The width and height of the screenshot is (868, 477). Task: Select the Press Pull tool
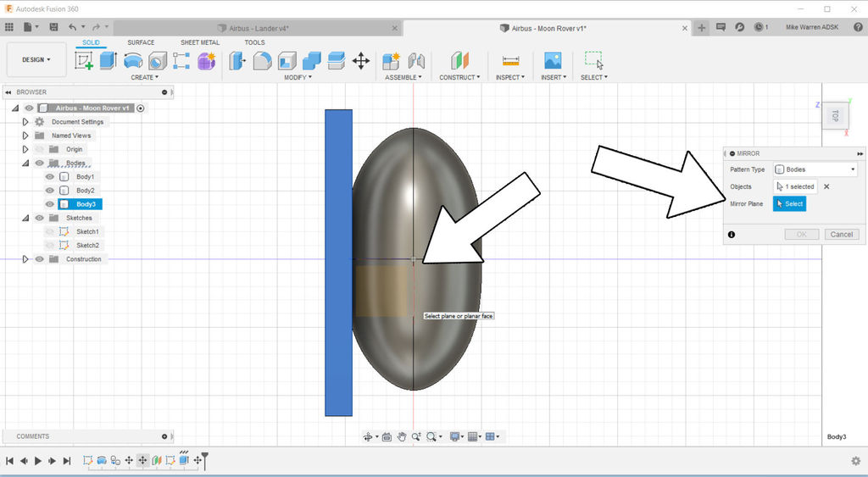tap(237, 61)
